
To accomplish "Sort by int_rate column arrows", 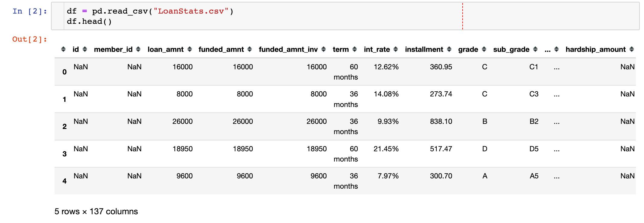I will tap(396, 49).
